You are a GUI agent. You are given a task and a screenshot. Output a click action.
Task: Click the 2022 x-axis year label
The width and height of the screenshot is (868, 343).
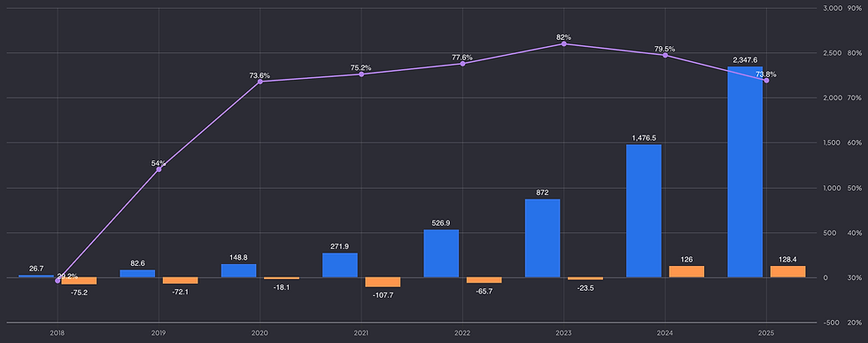462,333
